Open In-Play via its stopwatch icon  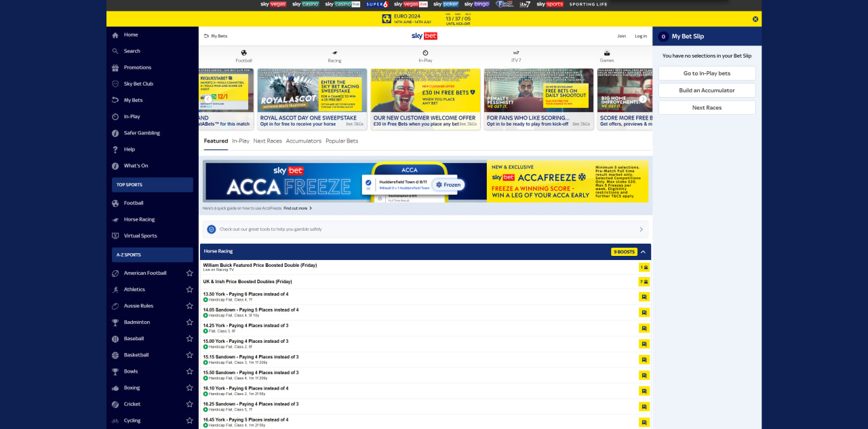[x=425, y=56]
